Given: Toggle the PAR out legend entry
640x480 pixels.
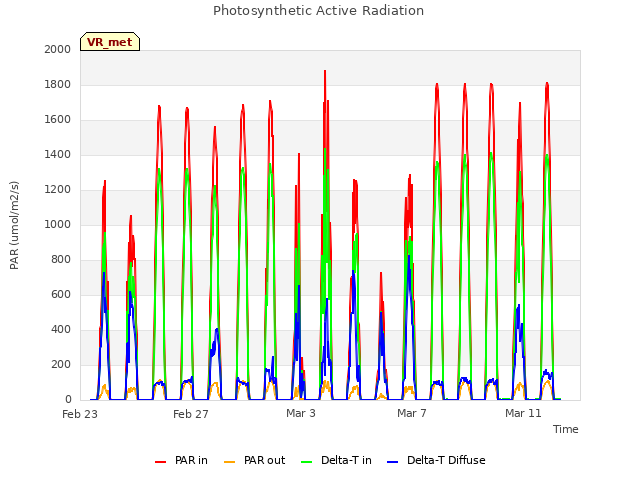Looking at the screenshot, I should point(255,460).
